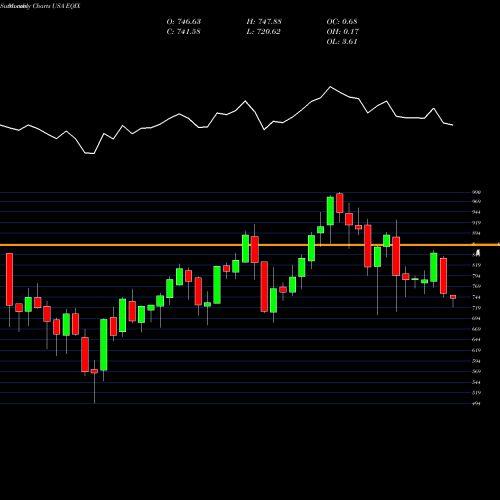Image resolution: width=500 pixels, height=500 pixels.
Task: Click the 619 price axis label
Action: click(x=477, y=350)
